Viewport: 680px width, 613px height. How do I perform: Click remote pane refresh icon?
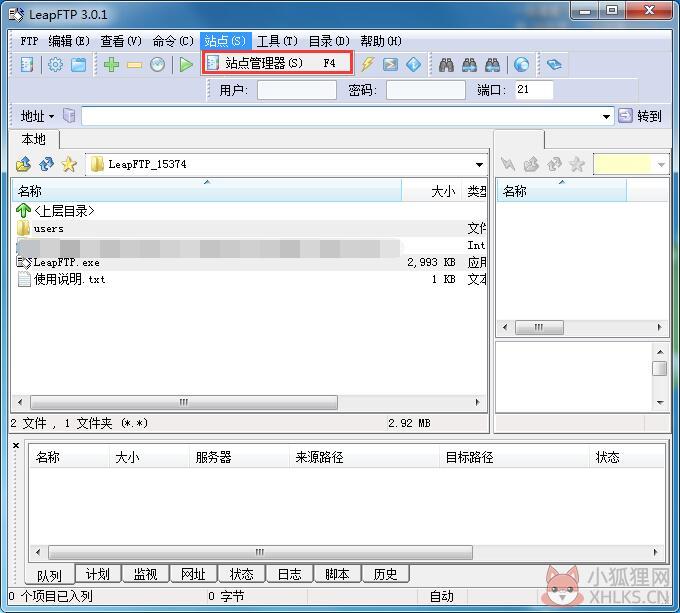click(x=554, y=164)
